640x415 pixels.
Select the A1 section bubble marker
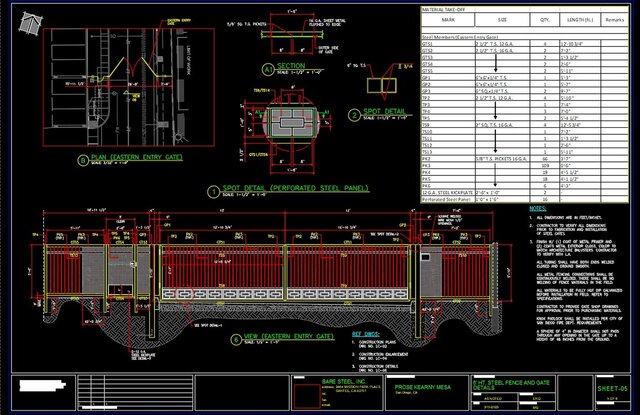[x=268, y=69]
